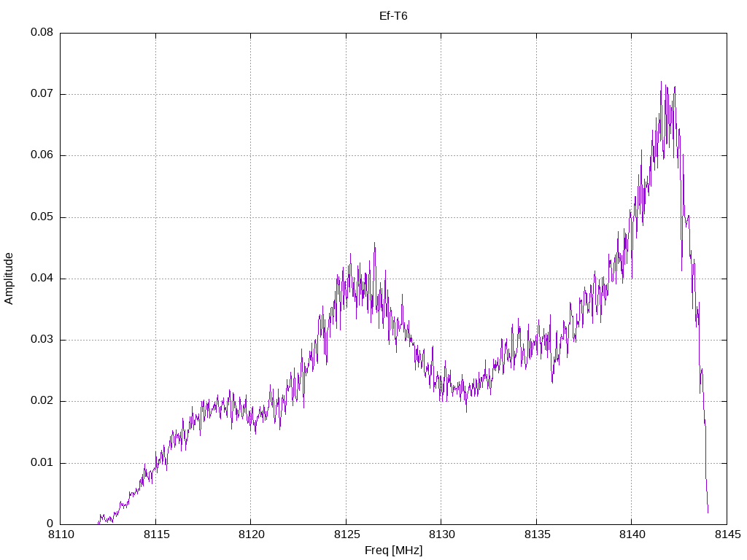Image resolution: width=747 pixels, height=560 pixels.
Task: Click the rotated Amplitude y-axis label
Action: [9, 278]
